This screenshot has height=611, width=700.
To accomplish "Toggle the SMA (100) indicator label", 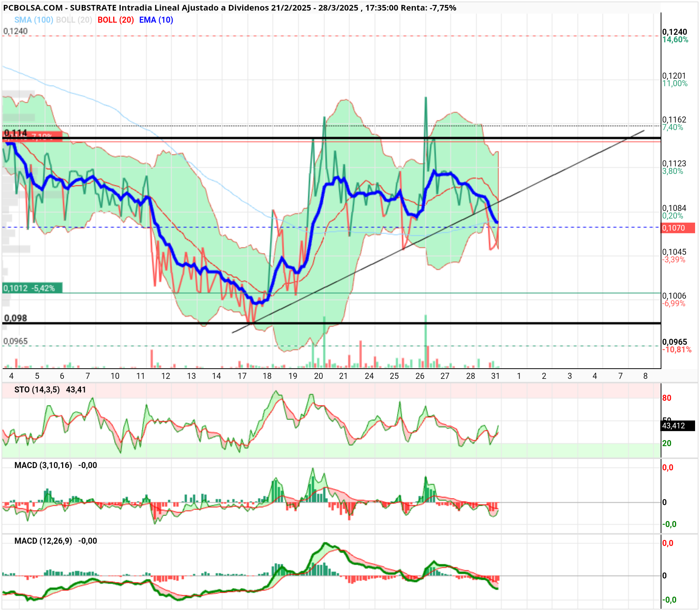I will tap(34, 20).
